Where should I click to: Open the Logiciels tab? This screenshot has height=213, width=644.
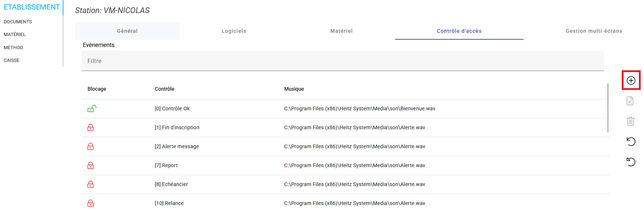234,31
